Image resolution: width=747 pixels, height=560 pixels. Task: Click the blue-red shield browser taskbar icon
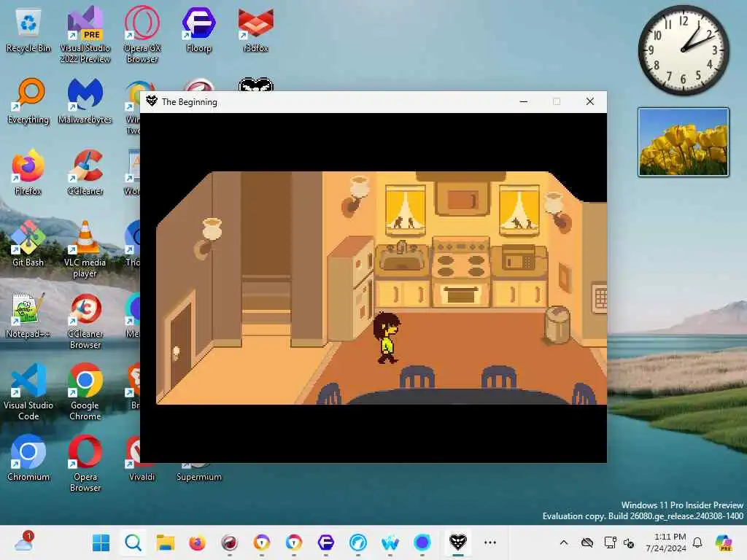(294, 542)
